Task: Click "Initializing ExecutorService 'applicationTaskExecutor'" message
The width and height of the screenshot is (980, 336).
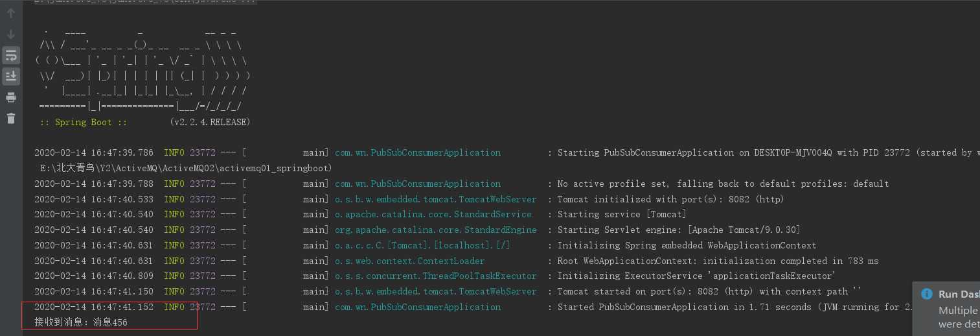Action: point(697,276)
